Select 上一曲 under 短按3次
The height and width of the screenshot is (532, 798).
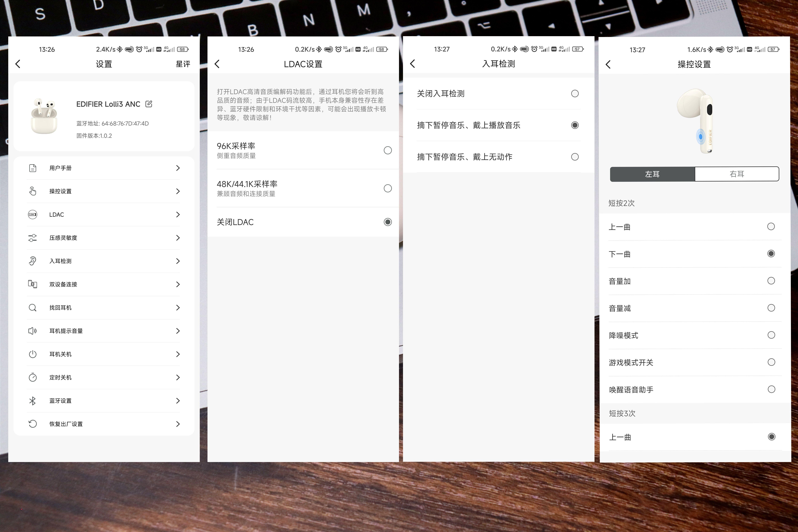[x=772, y=437]
